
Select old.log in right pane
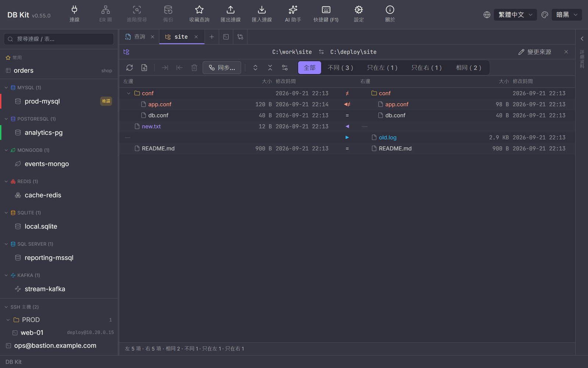click(x=388, y=138)
